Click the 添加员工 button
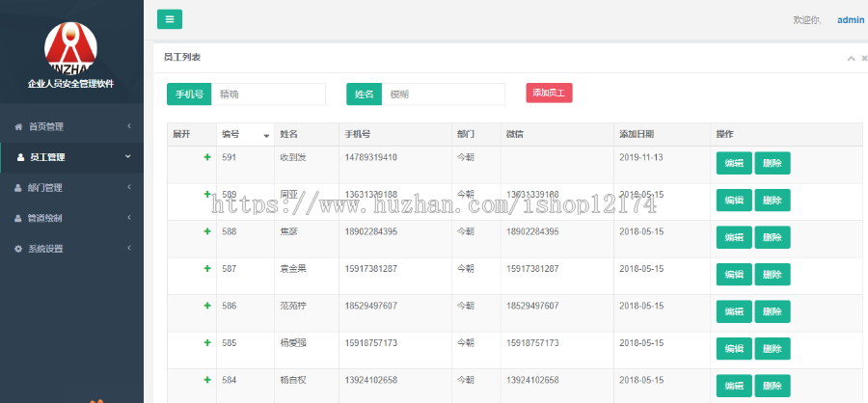The height and width of the screenshot is (403, 868). [x=549, y=93]
